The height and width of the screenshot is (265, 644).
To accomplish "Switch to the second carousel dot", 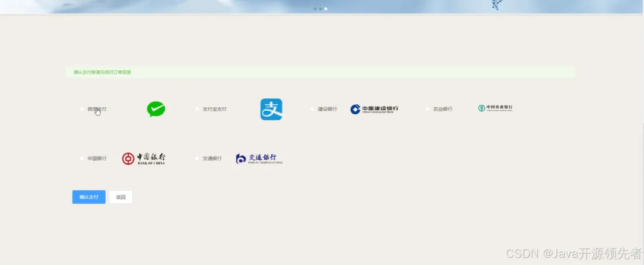I will [x=320, y=8].
